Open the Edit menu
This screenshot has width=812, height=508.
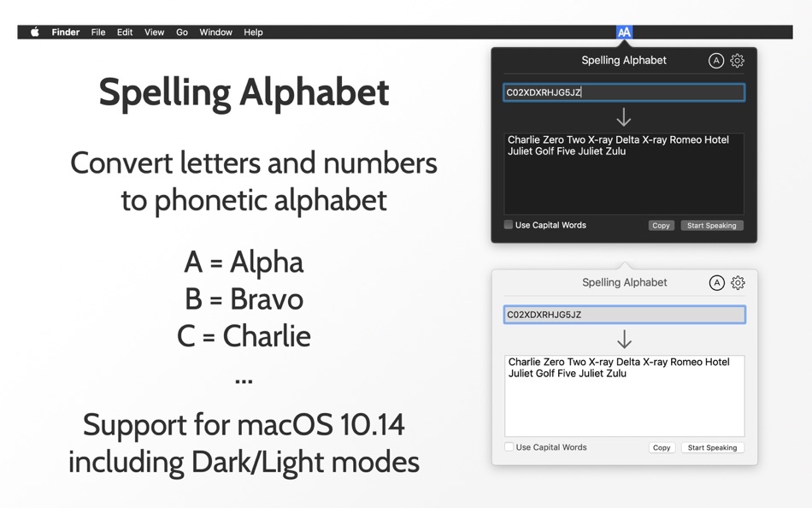coord(124,32)
